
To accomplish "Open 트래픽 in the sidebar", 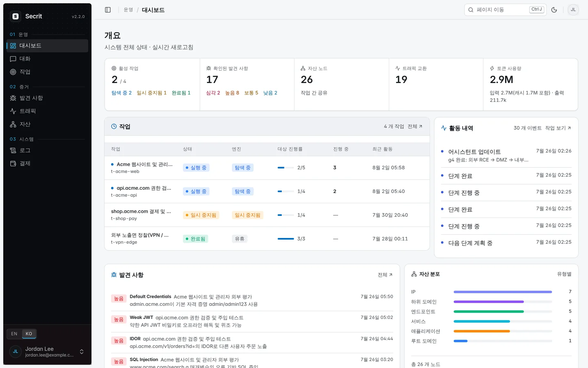I will click(47, 111).
